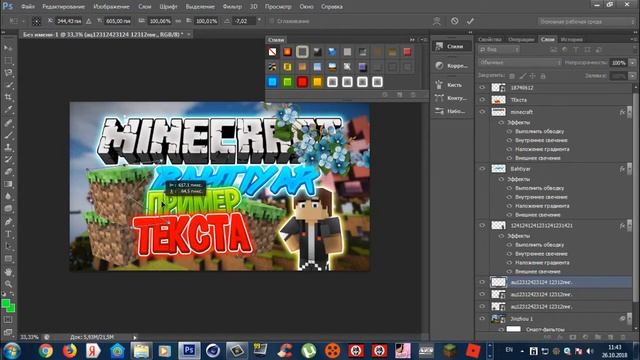The image size is (640, 360).
Task: Cancel the transform in the options bar
Action: point(454,21)
